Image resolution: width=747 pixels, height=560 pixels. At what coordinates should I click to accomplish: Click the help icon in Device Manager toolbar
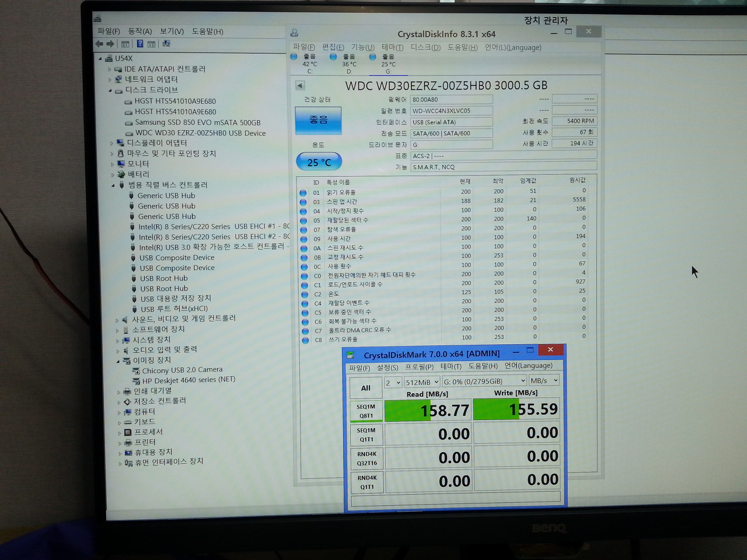140,44
